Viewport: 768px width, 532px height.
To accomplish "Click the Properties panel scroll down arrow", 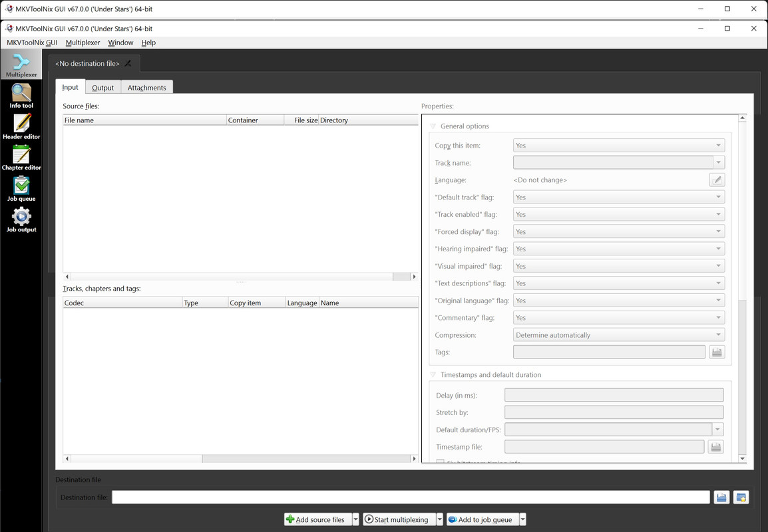I will point(742,459).
